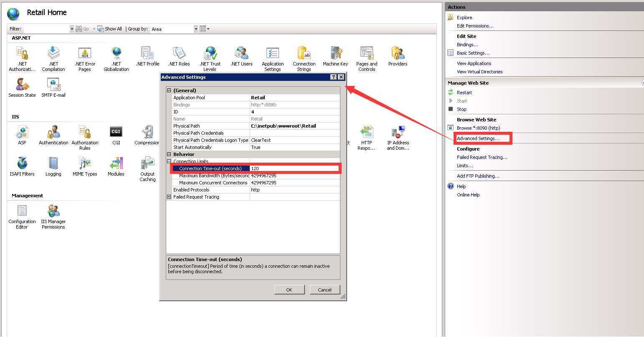Screen dimensions: 644x337
Task: Click OK in Advanced Settings dialog
Action: click(289, 289)
